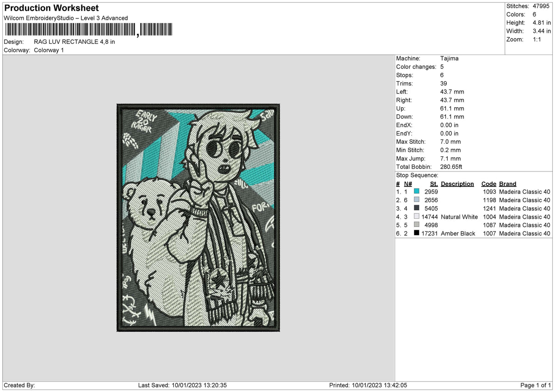The height and width of the screenshot is (392, 555).
Task: Click thread code 1241
Action: (x=488, y=208)
